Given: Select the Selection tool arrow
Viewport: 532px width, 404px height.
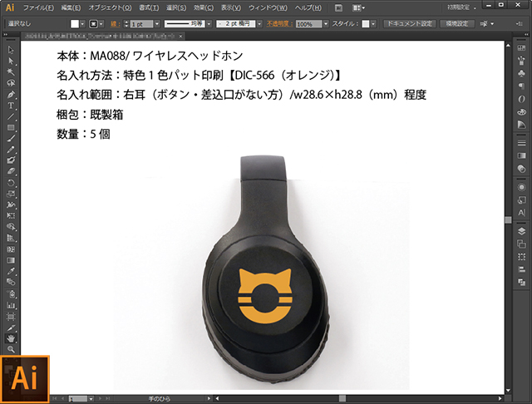Looking at the screenshot, I should [x=11, y=50].
